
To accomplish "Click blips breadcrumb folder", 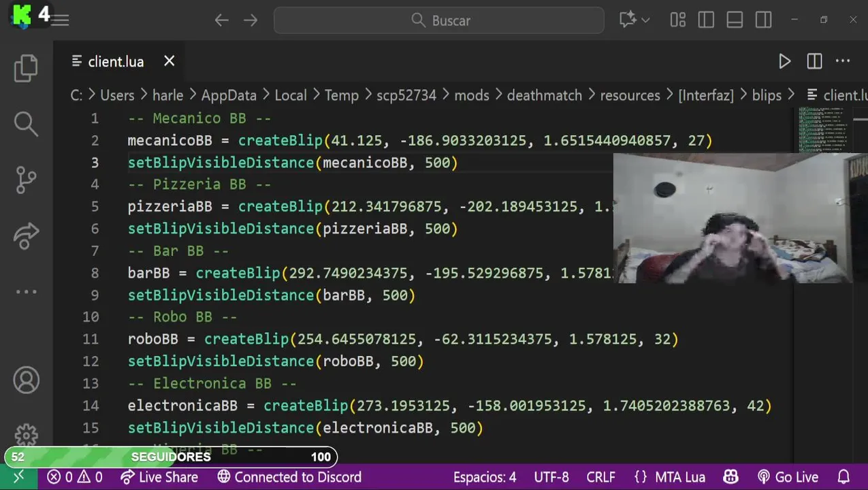I will point(767,95).
